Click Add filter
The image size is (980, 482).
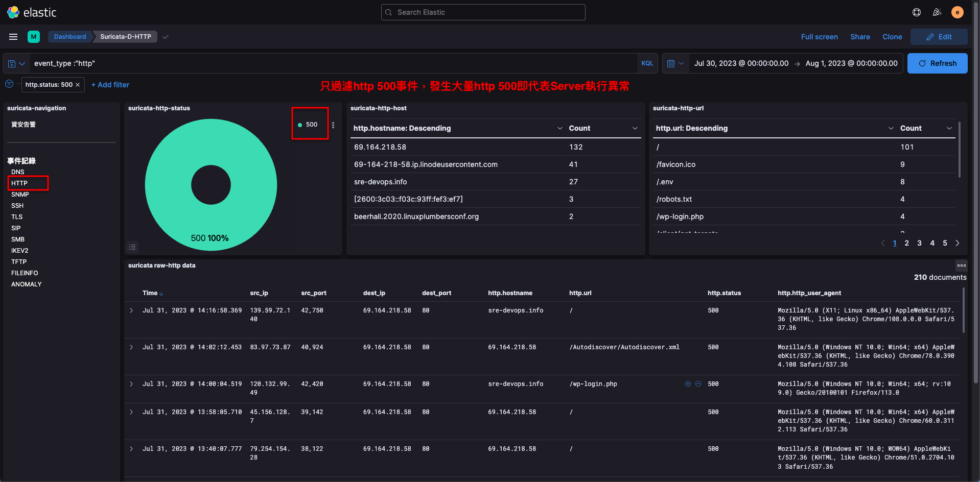[x=110, y=85]
